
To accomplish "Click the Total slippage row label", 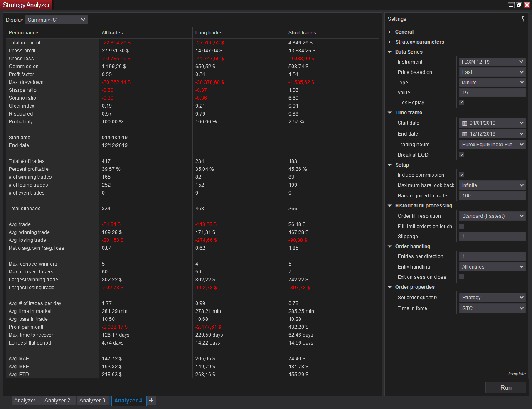I will pos(25,209).
